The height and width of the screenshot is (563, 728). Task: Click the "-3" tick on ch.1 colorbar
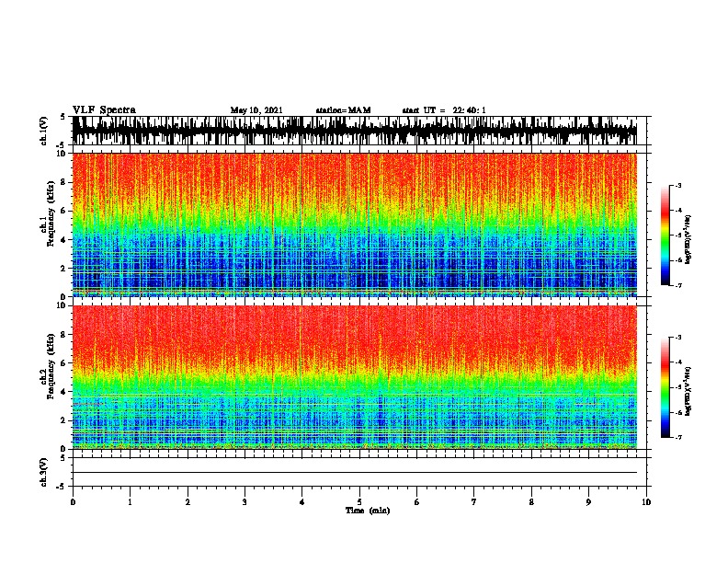[678, 185]
